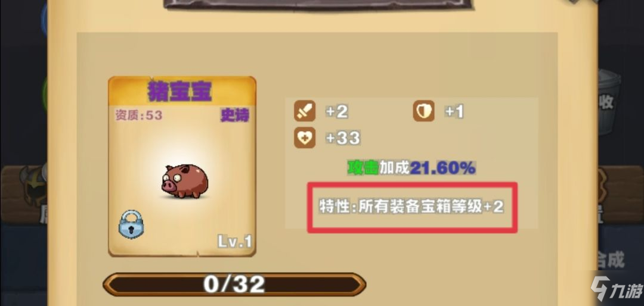Click the sword attack stat icon

(304, 111)
